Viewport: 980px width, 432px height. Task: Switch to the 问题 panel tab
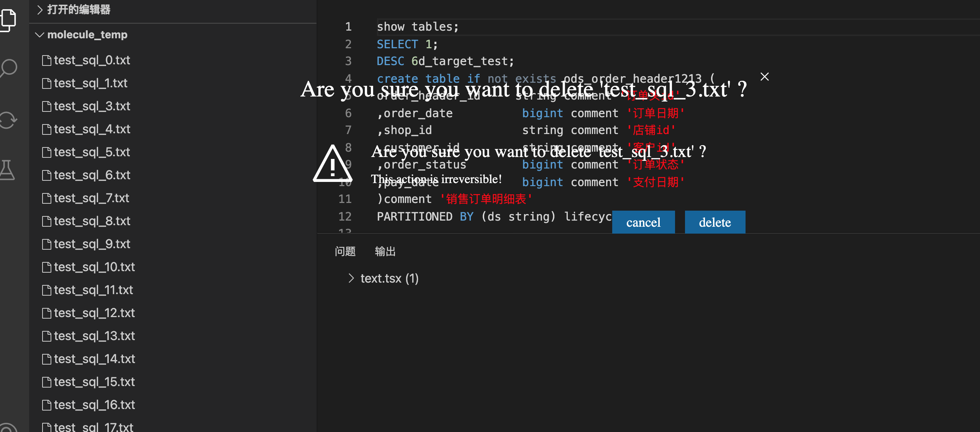click(x=345, y=252)
